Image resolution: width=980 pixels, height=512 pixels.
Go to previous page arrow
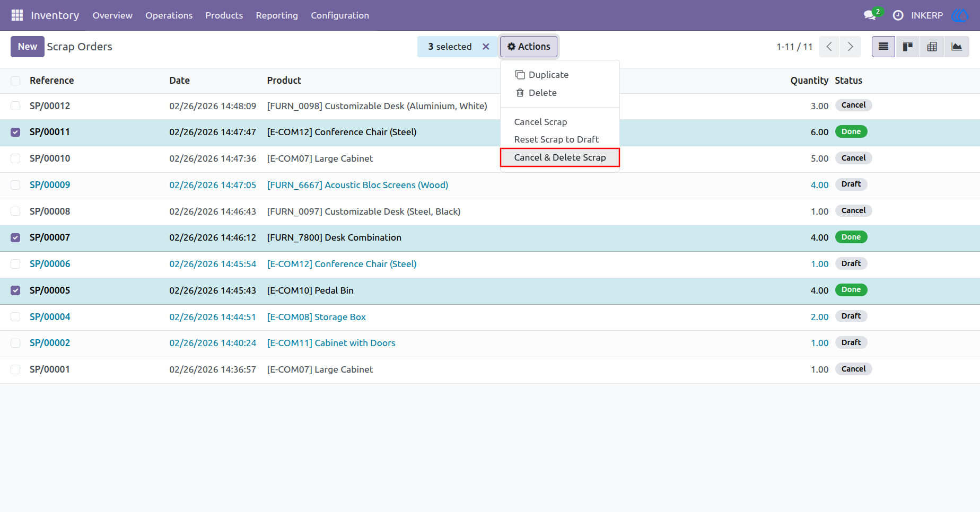tap(829, 47)
